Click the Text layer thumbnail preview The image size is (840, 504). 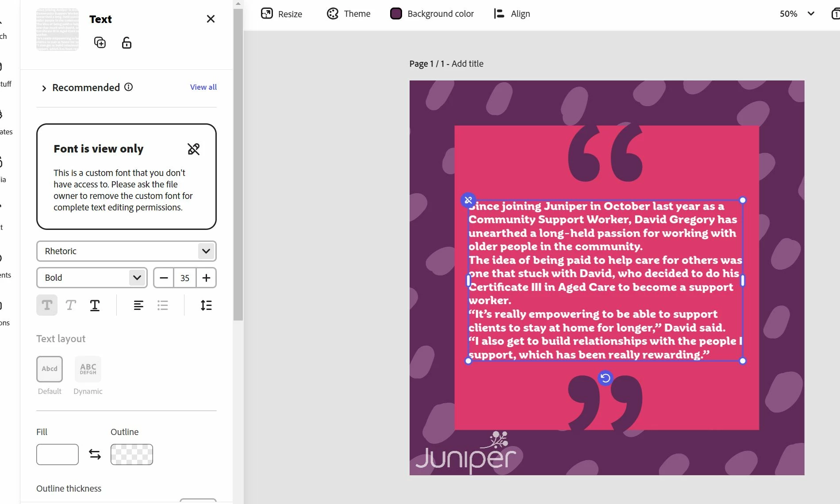pyautogui.click(x=58, y=30)
